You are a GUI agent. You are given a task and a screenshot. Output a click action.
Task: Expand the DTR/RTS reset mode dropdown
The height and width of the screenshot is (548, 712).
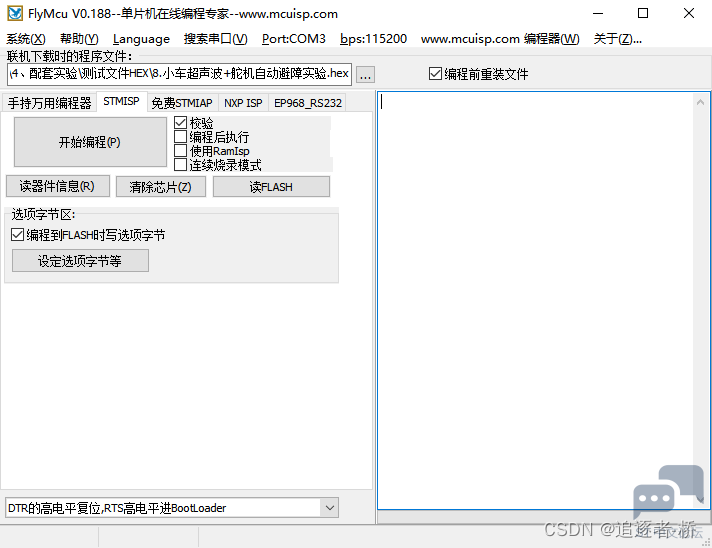(330, 508)
